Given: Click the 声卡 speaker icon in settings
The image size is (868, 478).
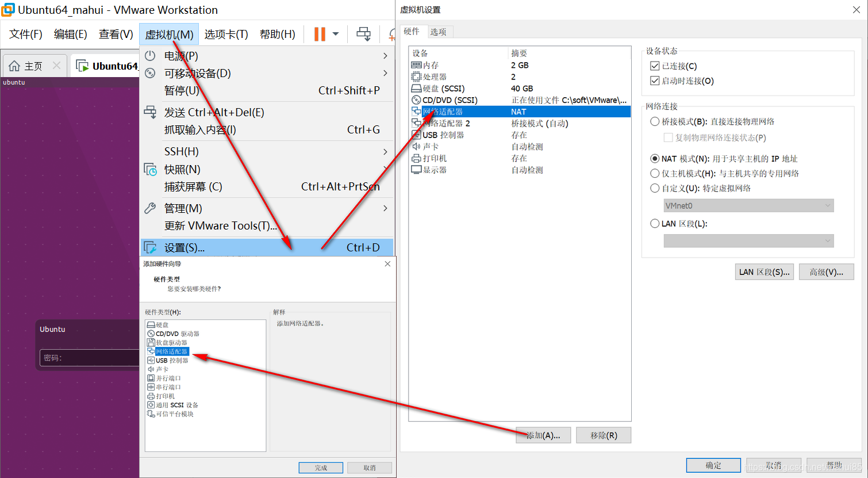Looking at the screenshot, I should point(416,147).
